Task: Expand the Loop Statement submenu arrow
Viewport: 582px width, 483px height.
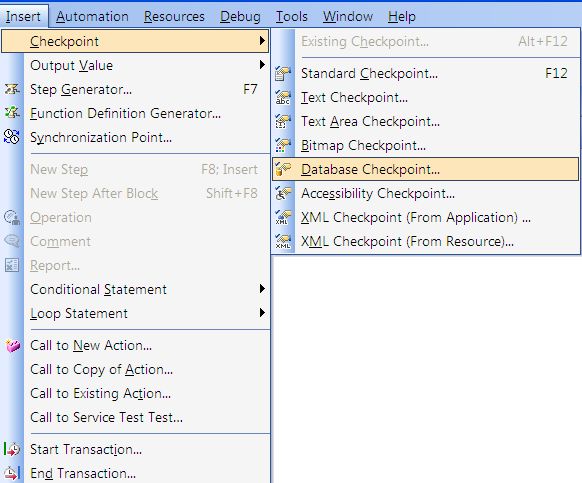Action: [262, 313]
